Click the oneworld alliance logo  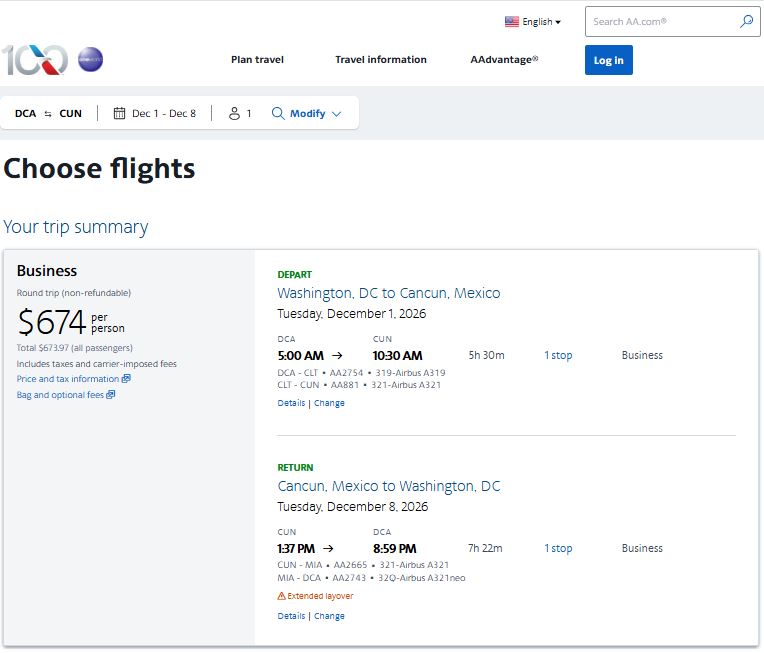(x=91, y=59)
